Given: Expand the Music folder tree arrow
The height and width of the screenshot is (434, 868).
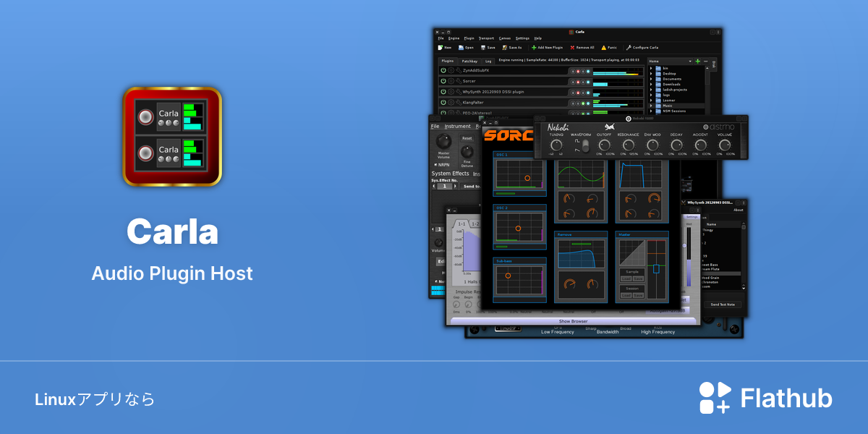Looking at the screenshot, I should 651,106.
